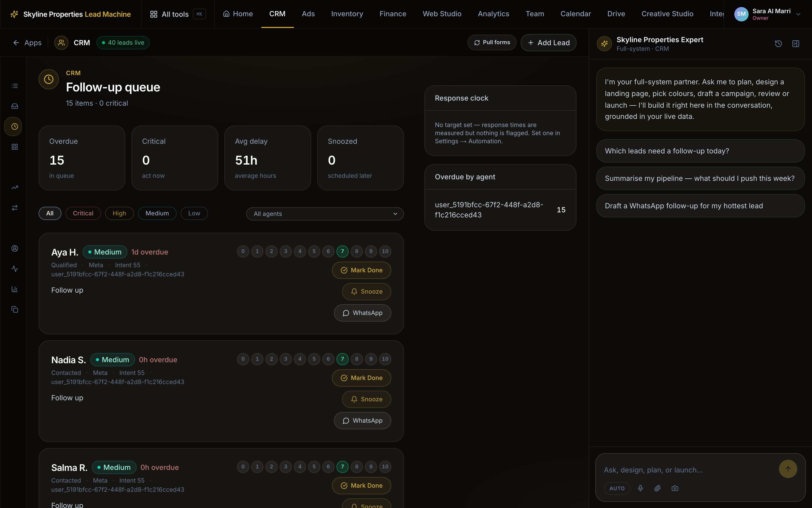Open WhatsApp for Nadia S.
This screenshot has height=508, width=812.
click(363, 421)
